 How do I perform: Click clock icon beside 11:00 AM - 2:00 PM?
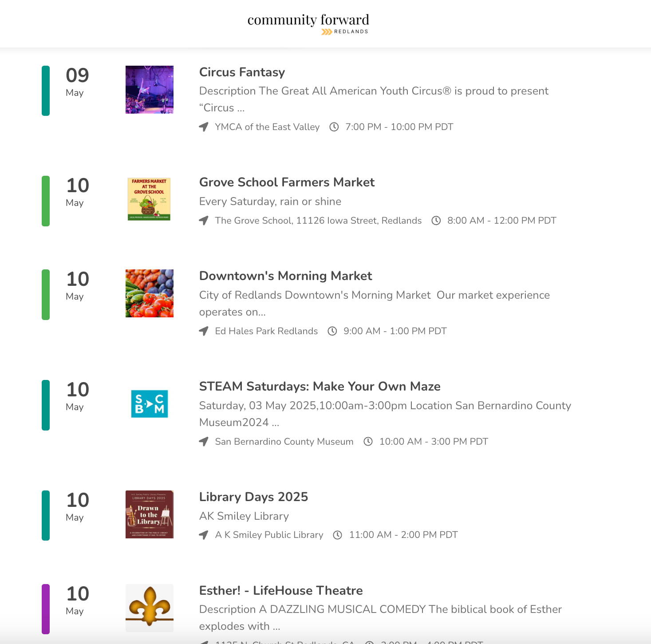point(338,535)
